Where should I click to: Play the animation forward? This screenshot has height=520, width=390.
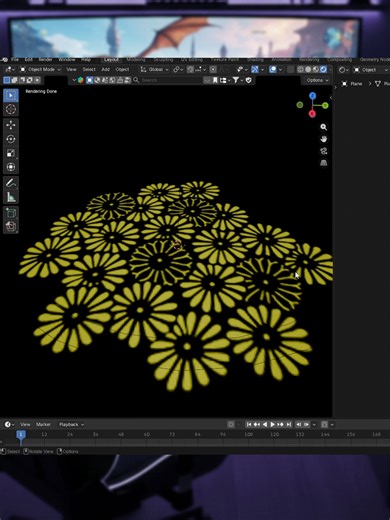coord(273,424)
